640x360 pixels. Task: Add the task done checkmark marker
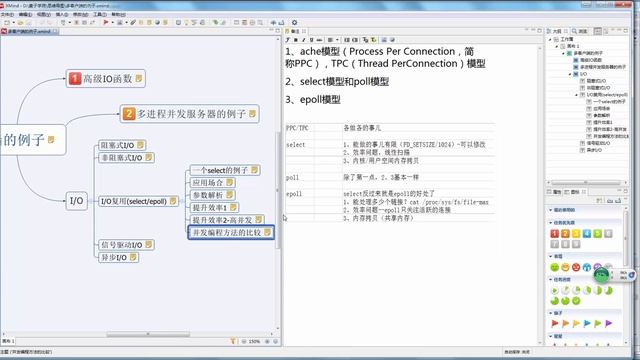tap(576, 301)
